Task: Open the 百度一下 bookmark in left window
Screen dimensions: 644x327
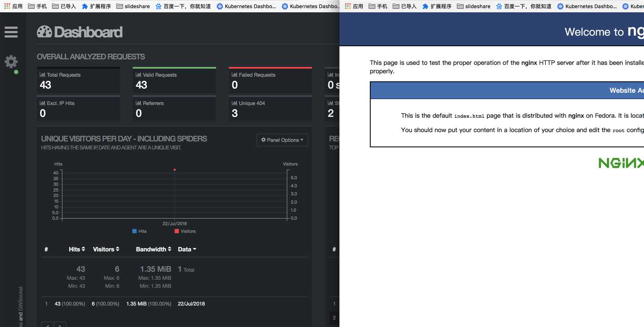Action: pos(183,6)
